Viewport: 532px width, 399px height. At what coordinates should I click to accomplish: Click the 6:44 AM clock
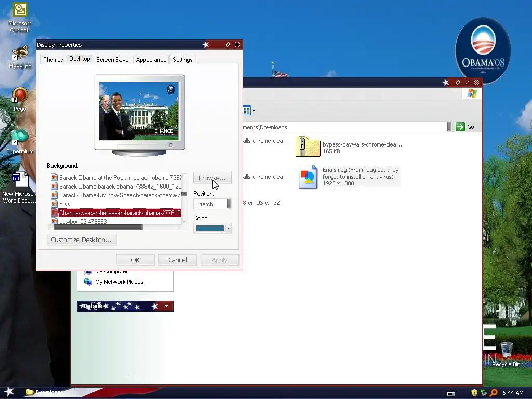[513, 393]
